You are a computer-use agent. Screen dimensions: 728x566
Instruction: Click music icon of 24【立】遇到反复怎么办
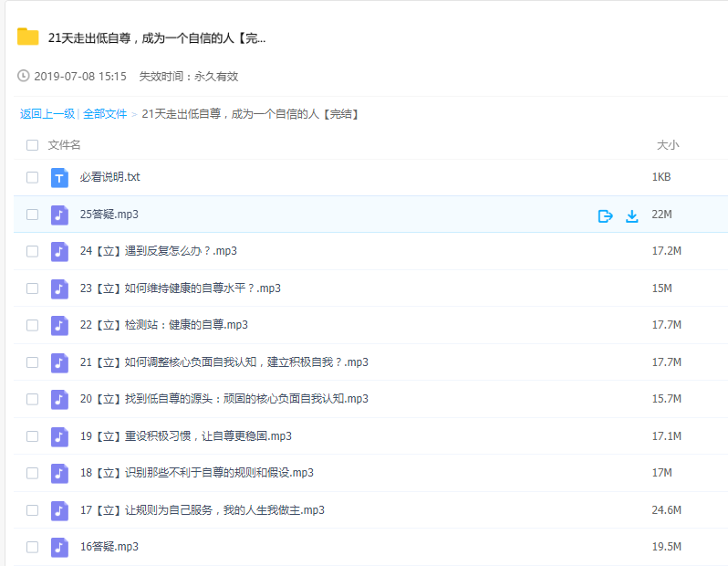point(59,251)
